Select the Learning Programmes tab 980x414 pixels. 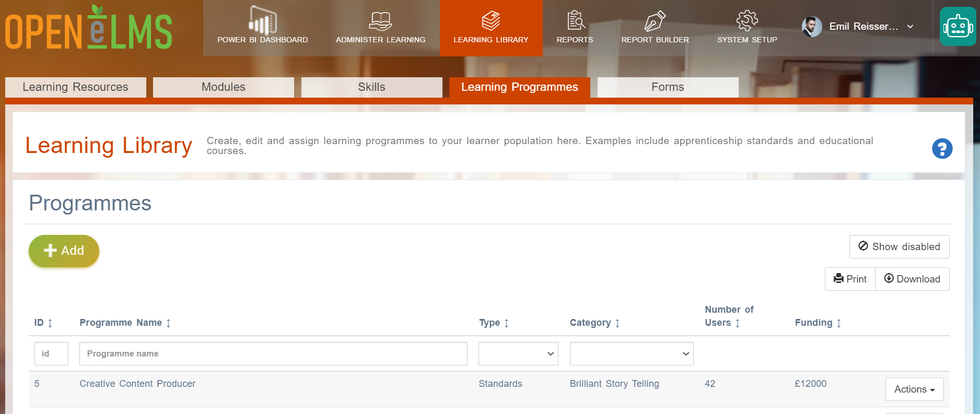click(x=520, y=87)
